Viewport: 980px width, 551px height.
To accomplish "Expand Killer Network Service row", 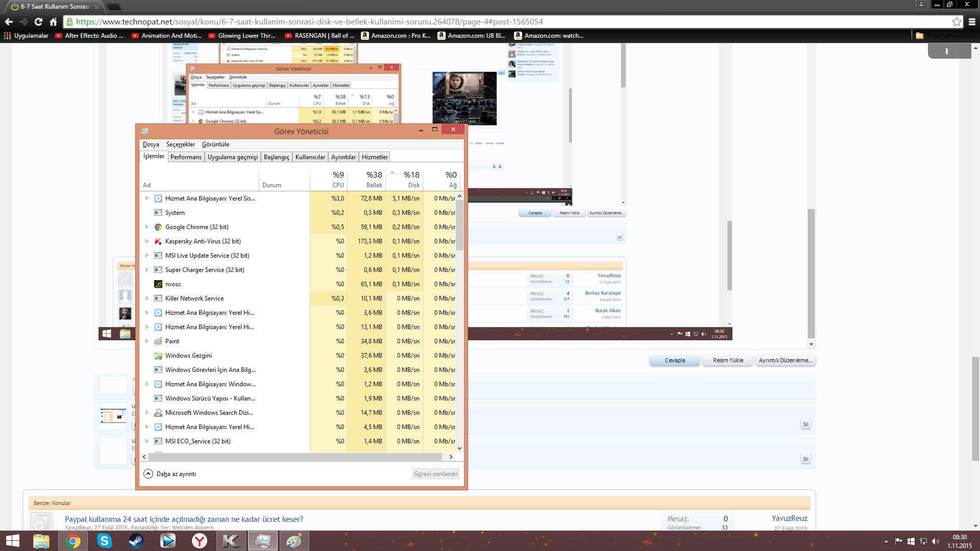I will (x=146, y=298).
